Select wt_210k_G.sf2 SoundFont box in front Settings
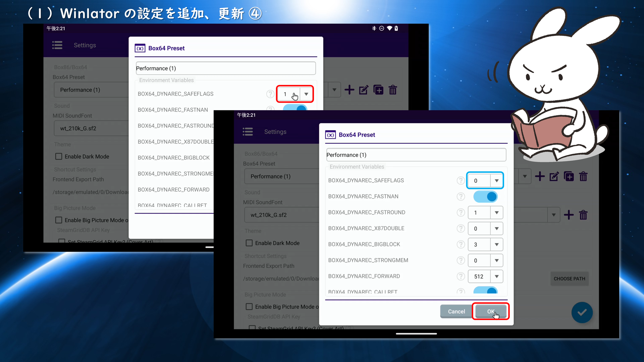The width and height of the screenshot is (644, 362). [x=282, y=215]
